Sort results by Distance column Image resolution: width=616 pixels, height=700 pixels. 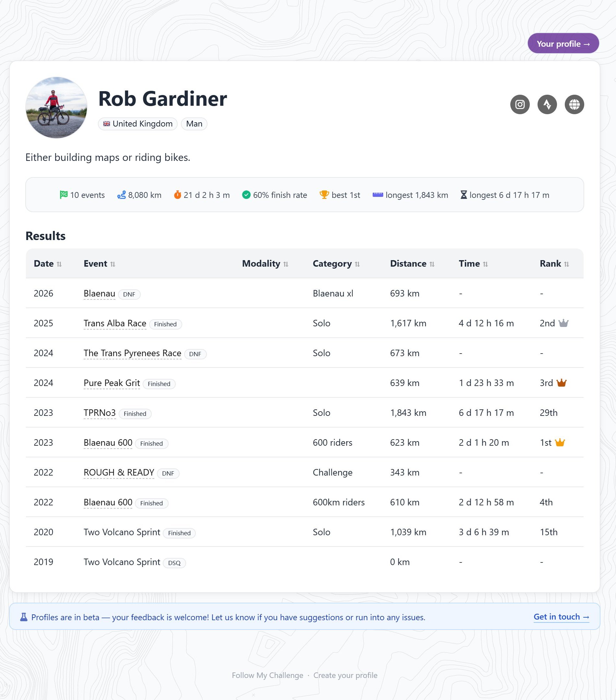(x=412, y=264)
